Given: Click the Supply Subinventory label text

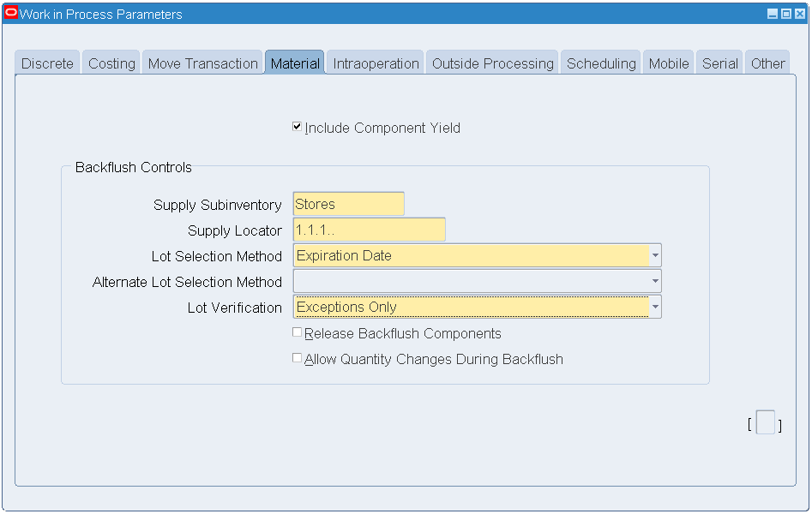Looking at the screenshot, I should pyautogui.click(x=218, y=205).
